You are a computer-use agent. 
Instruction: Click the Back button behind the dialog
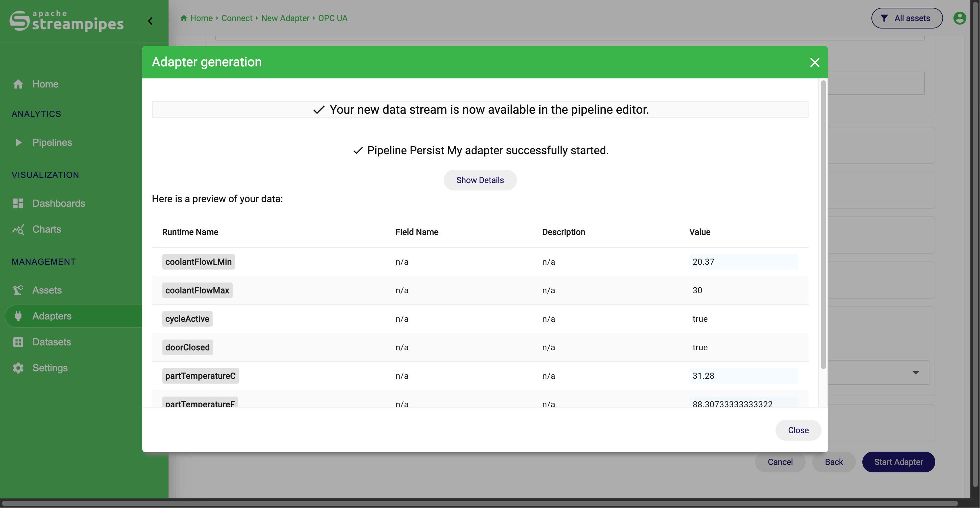pyautogui.click(x=834, y=462)
